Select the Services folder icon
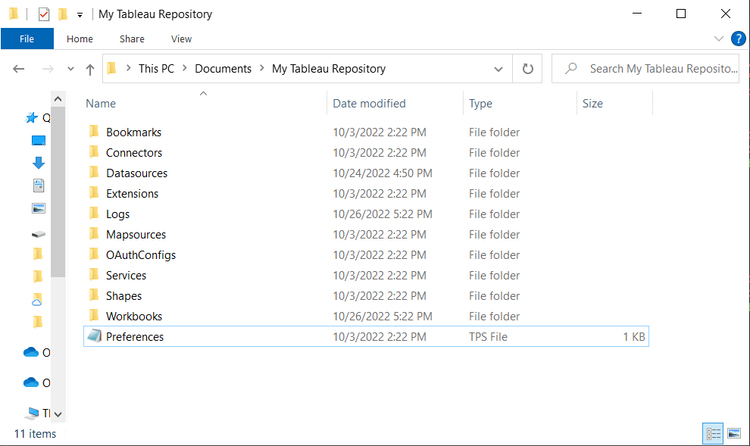The image size is (750, 446). coord(94,275)
